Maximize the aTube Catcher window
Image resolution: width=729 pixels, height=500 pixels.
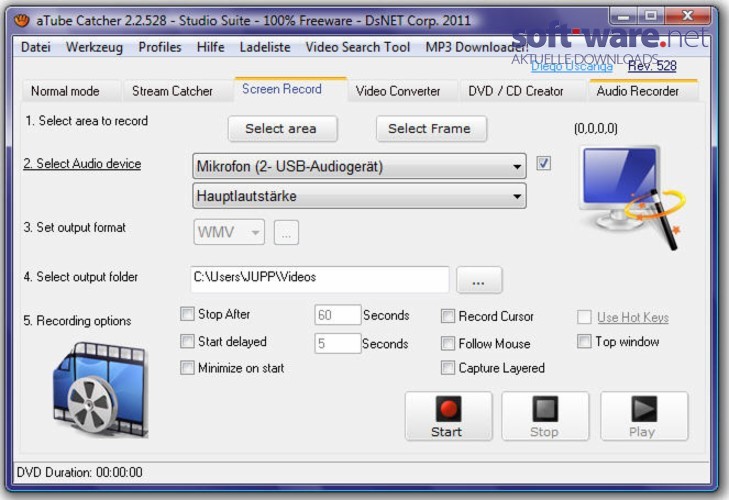[x=651, y=16]
